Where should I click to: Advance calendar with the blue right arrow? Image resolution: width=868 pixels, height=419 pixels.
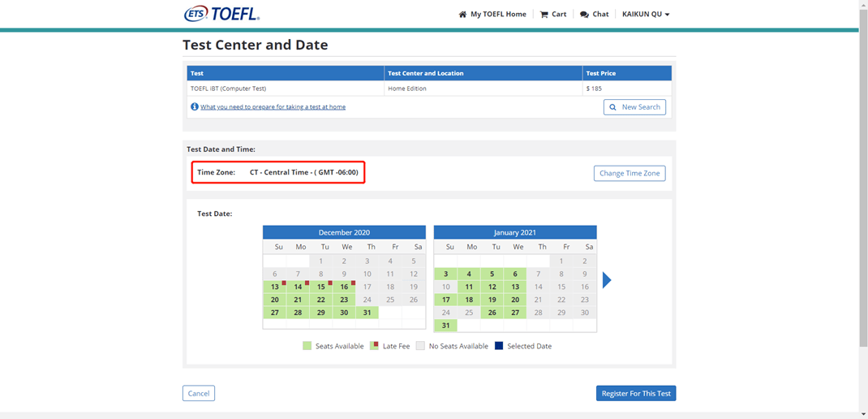coord(607,280)
